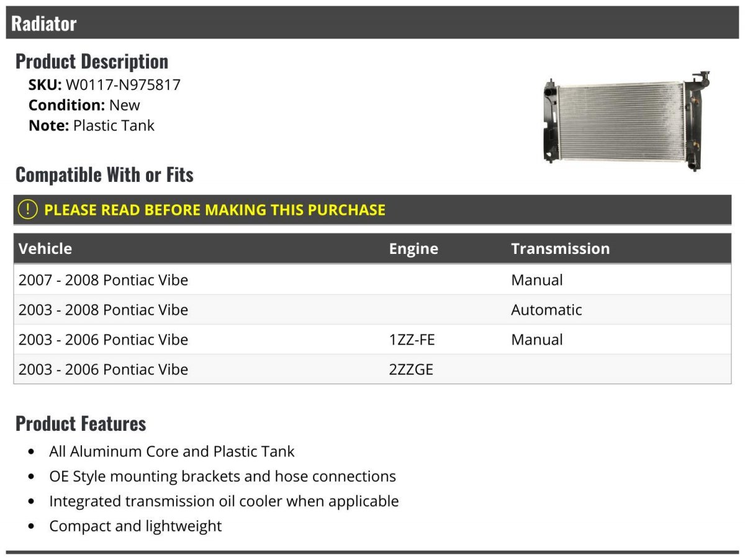Click the 2ZZGE engine cell
Screen dimensions: 745x560
[411, 369]
